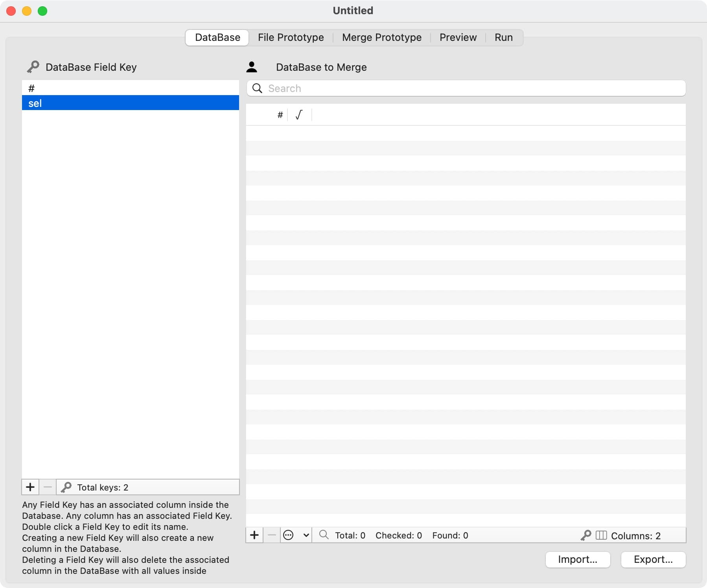Select the 'sel' field key row
The image size is (707, 588).
[131, 103]
